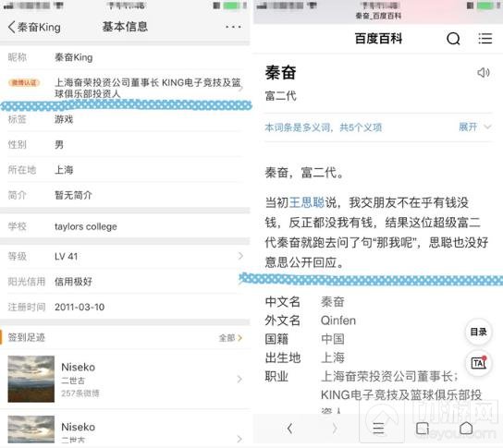Viewport: 503px width, 448px height.
Task: Expand the 微博认证 verification description arrow
Action: (241, 88)
